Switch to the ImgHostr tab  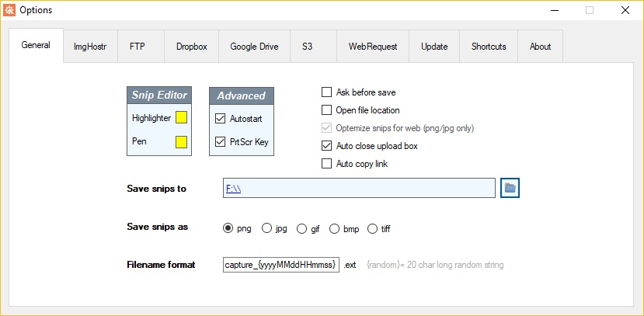(90, 47)
